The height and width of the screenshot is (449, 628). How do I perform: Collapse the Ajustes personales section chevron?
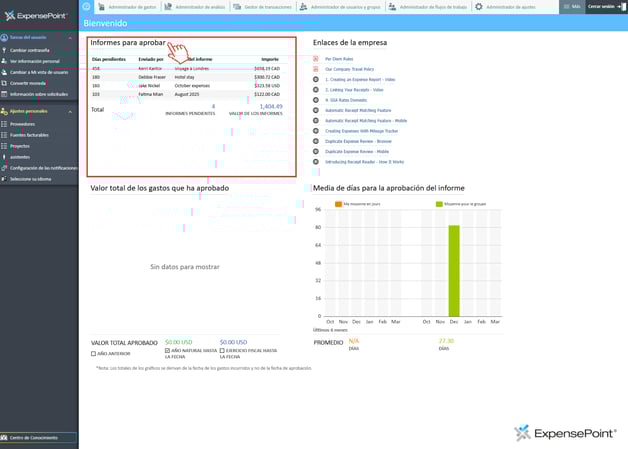point(70,112)
